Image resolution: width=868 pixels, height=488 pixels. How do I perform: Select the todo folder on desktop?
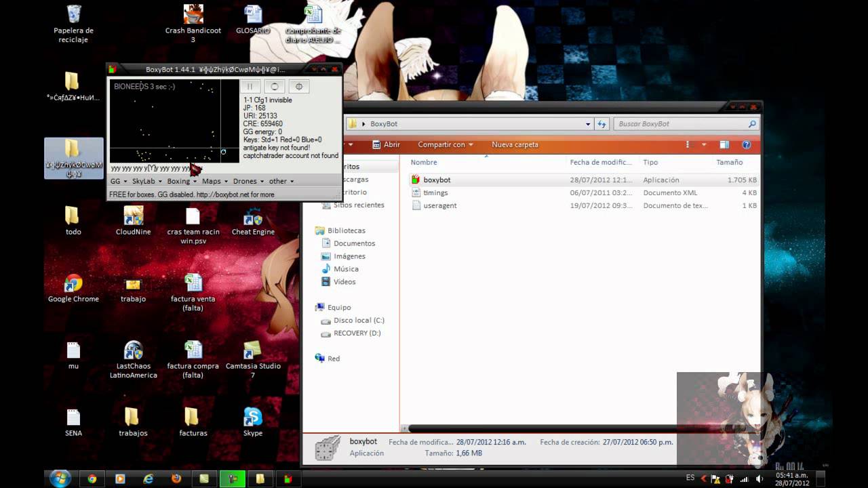73,221
